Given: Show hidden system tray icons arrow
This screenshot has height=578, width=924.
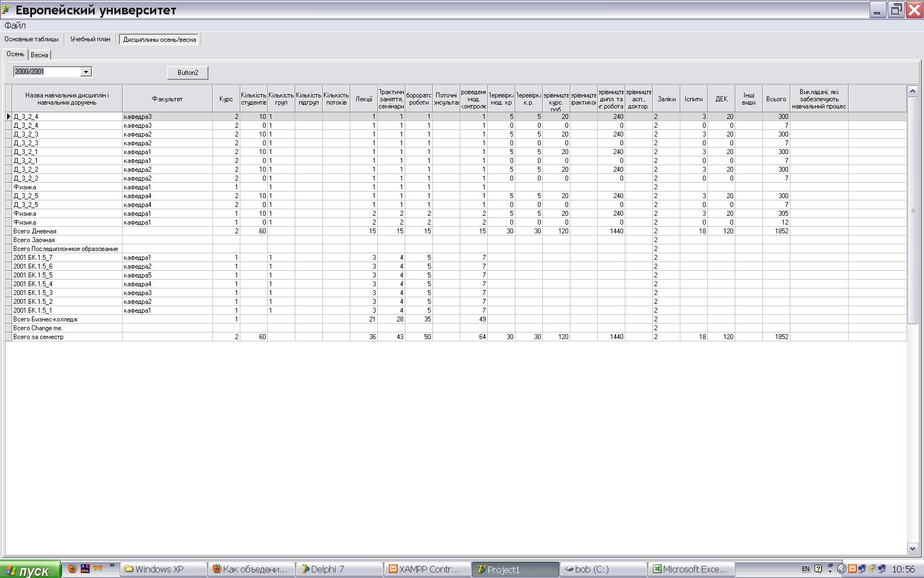Looking at the screenshot, I should pyautogui.click(x=841, y=569).
